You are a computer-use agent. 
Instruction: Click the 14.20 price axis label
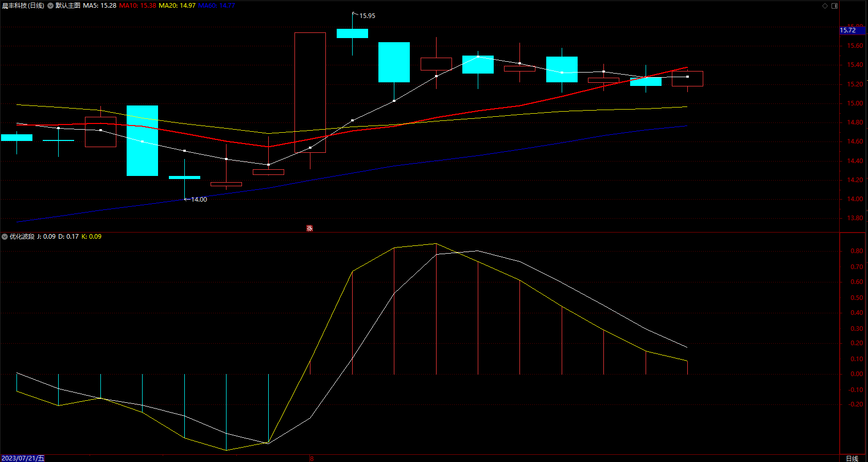(855, 180)
